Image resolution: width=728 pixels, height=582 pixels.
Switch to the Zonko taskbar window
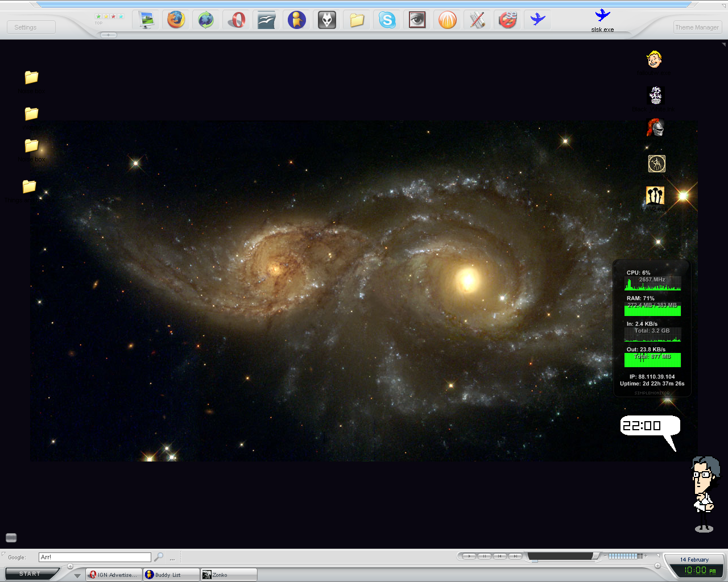(228, 575)
